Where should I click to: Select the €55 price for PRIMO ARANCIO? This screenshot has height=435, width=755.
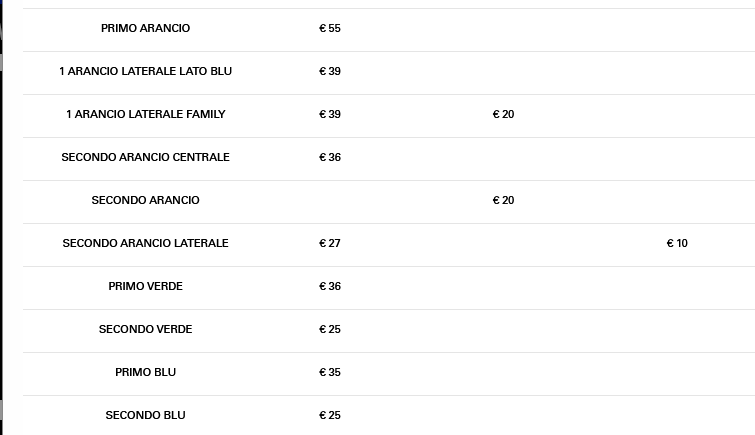330,28
